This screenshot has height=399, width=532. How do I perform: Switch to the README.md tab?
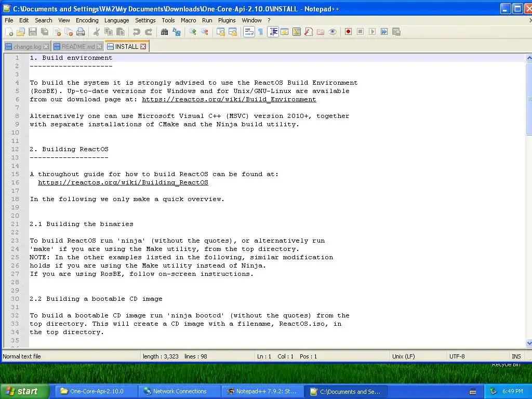tap(78, 46)
